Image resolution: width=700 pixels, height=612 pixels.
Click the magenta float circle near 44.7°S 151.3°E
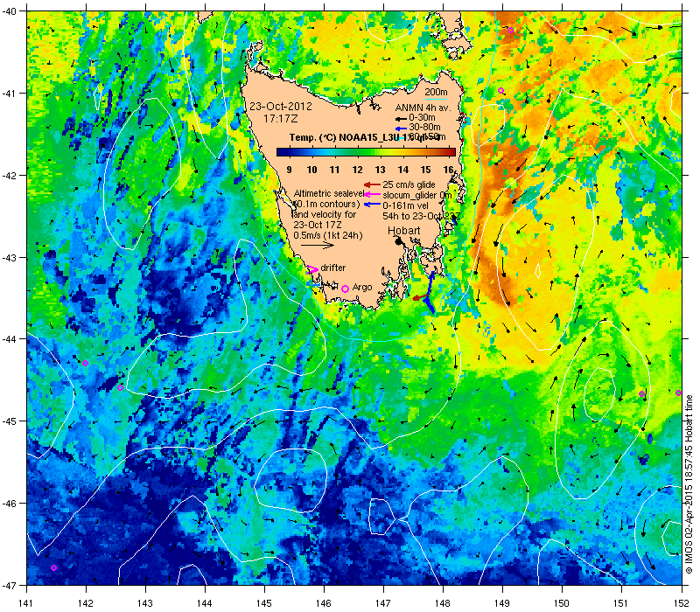641,394
